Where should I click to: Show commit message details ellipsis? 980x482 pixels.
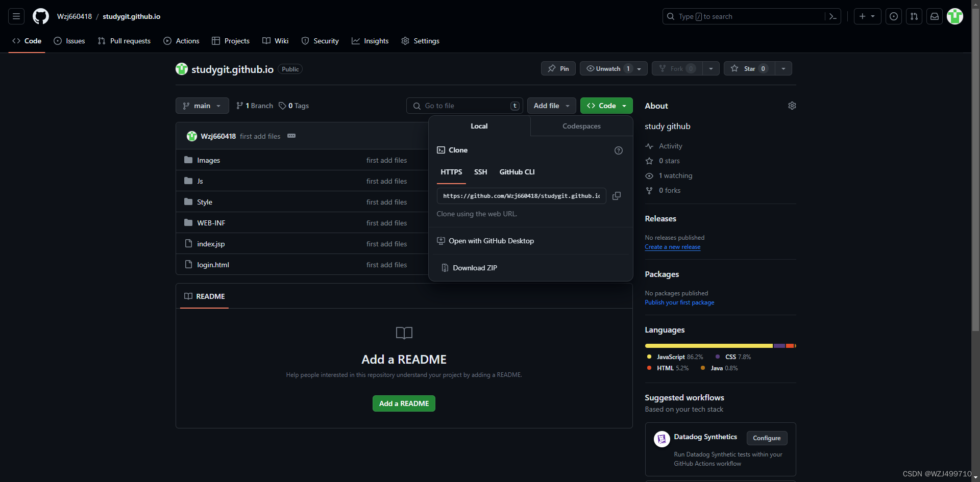[x=291, y=136]
